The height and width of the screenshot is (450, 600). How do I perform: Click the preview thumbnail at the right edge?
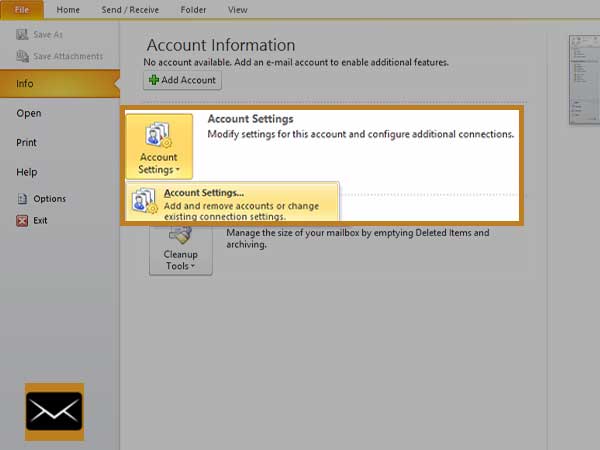(584, 80)
